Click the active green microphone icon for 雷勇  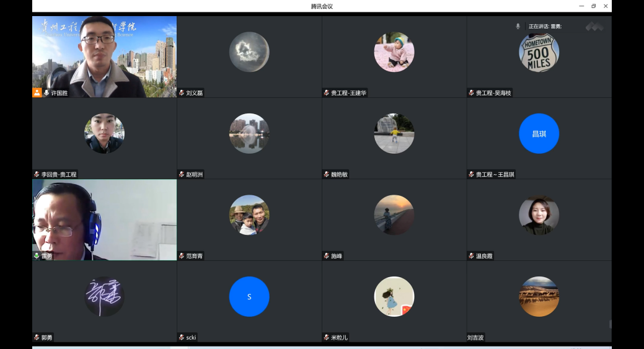pyautogui.click(x=37, y=255)
